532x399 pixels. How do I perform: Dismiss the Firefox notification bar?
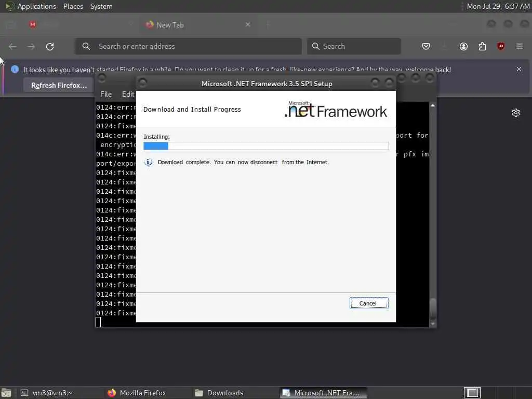[519, 69]
